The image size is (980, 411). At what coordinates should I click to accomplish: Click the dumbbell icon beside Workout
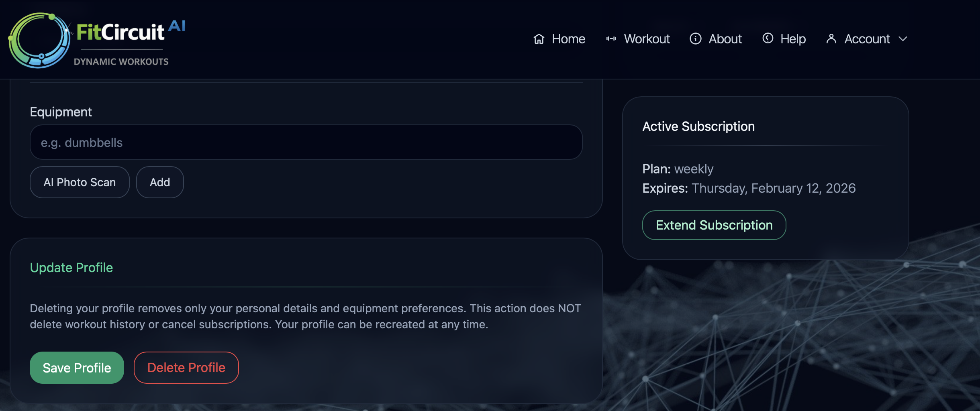(611, 39)
